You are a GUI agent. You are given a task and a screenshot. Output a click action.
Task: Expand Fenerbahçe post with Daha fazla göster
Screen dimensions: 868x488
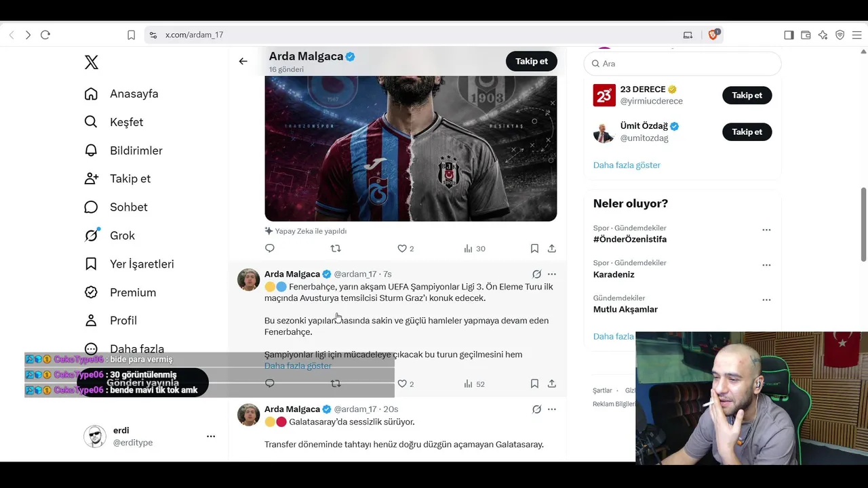pyautogui.click(x=298, y=366)
